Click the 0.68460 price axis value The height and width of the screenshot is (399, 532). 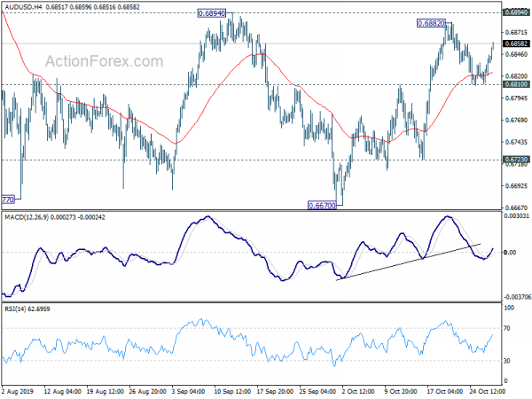point(516,54)
